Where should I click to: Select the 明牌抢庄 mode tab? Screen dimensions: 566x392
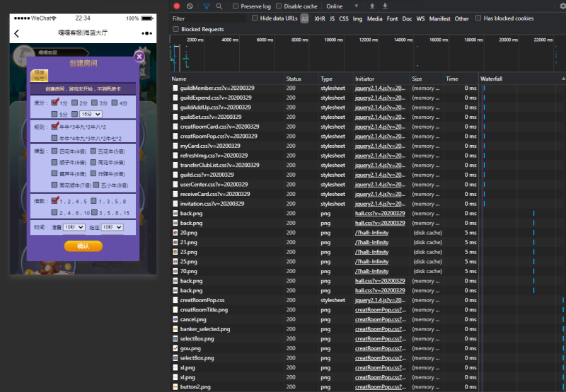coord(39,76)
